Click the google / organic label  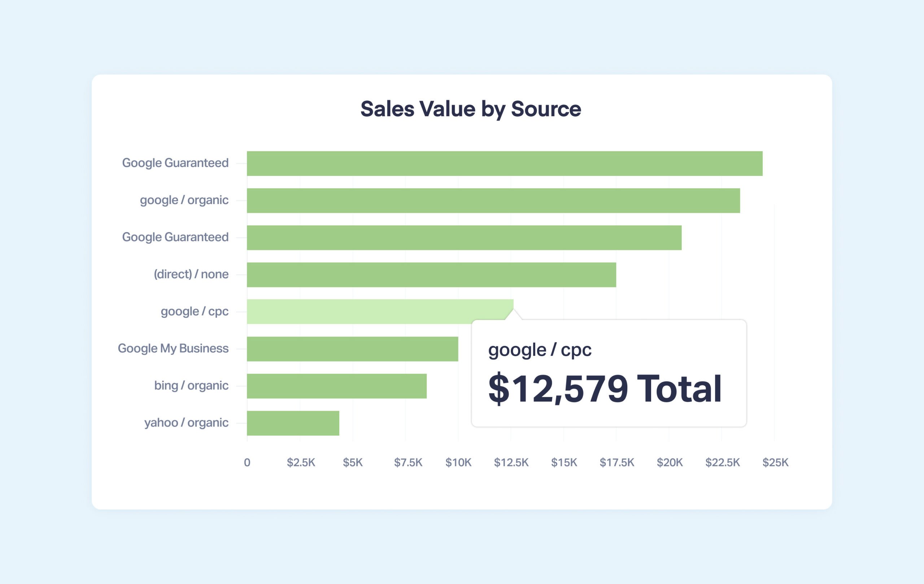[x=184, y=200]
